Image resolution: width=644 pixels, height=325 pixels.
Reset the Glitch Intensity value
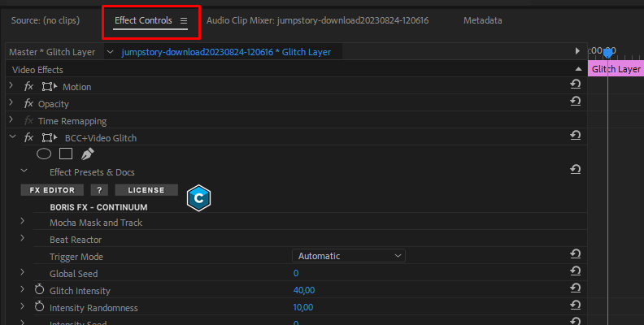pyautogui.click(x=575, y=290)
